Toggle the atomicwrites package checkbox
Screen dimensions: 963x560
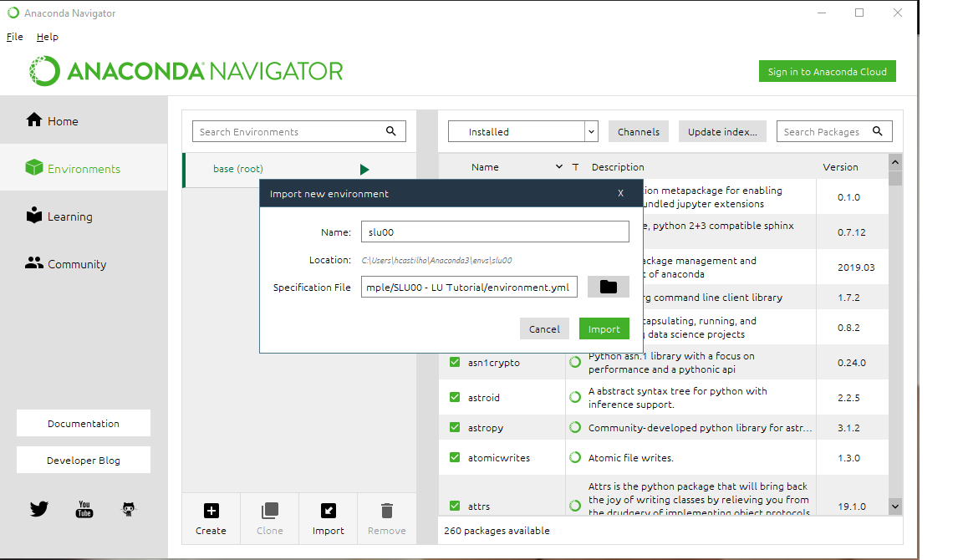[455, 457]
